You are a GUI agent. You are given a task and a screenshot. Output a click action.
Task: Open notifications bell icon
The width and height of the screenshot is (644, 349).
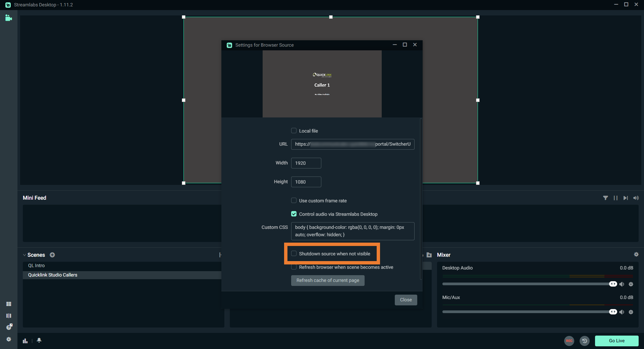point(39,340)
